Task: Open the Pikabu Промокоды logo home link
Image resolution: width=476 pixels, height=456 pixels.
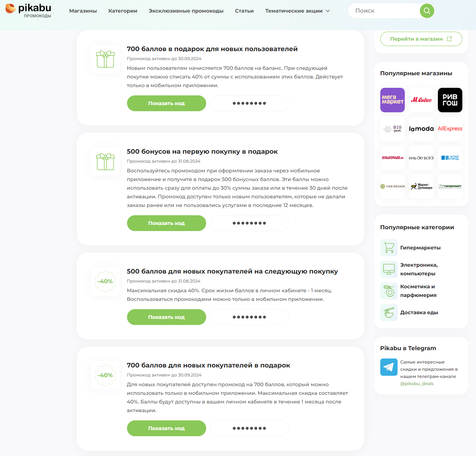Action: tap(28, 10)
